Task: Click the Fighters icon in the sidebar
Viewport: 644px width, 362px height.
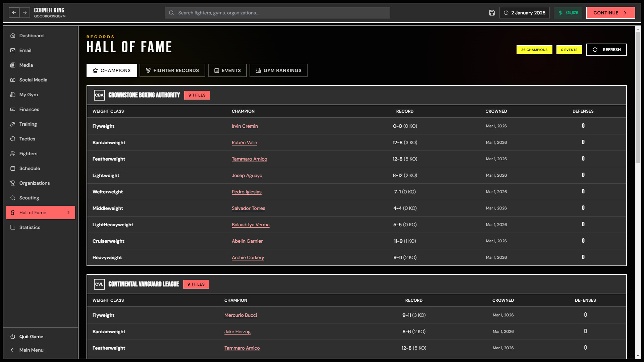Action: tap(13, 154)
